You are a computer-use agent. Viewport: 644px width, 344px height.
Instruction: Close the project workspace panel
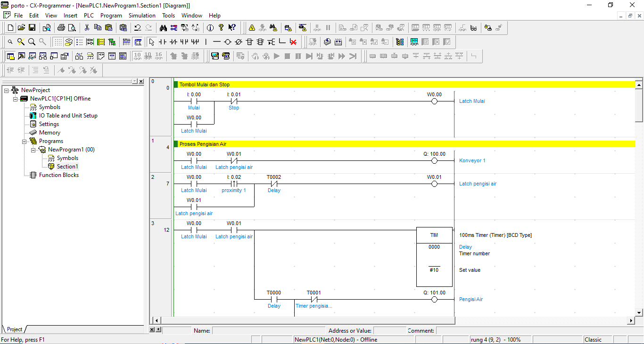pos(141,81)
